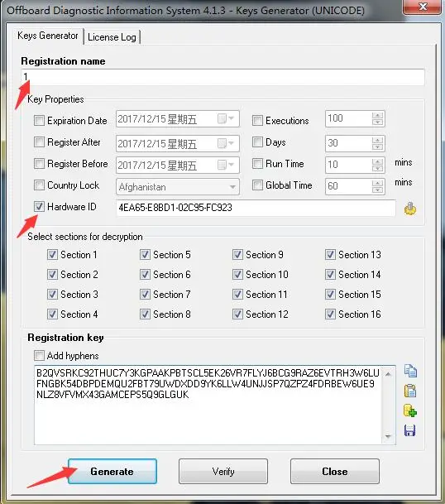Check the Add hyphens option
The image size is (445, 504).
39,355
